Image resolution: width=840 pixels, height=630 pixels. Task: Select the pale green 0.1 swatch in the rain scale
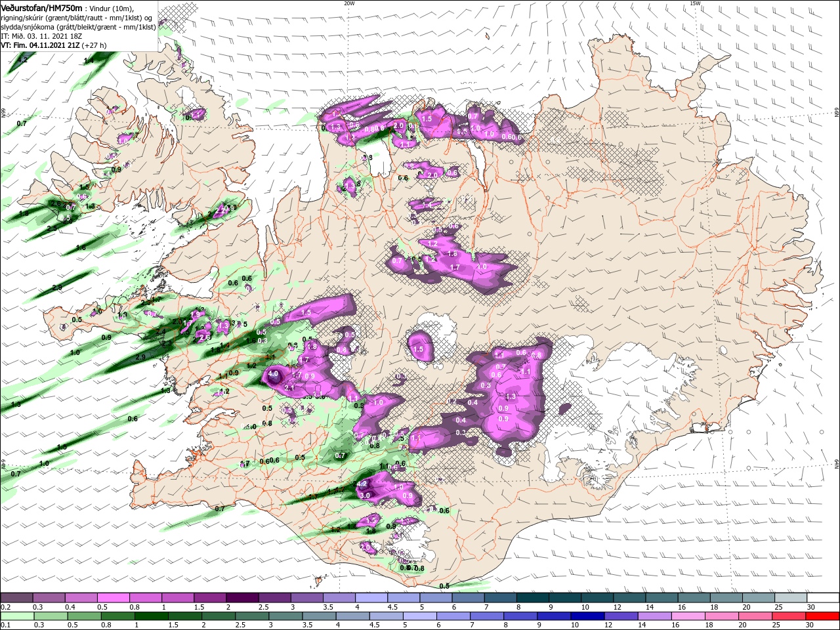[16, 616]
